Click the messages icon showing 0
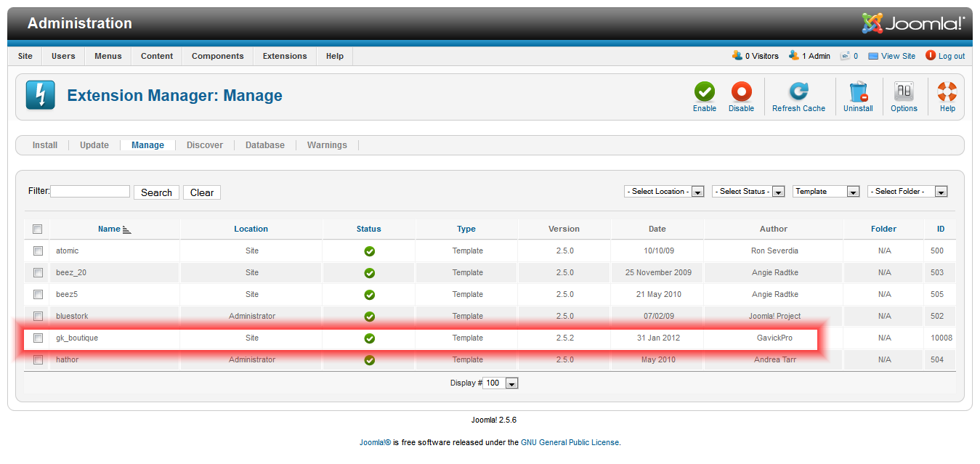Screen dimensions: 980x464 pos(845,56)
